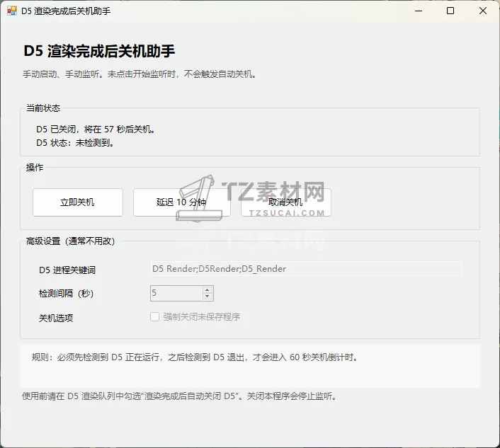Click the heading 'D5 渲染完成后关机助手'
Viewport: 500px width, 448px height.
99,51
